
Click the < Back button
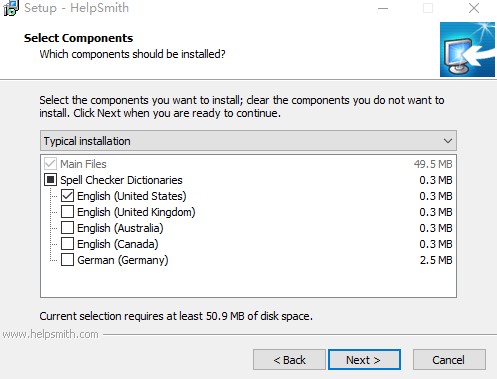click(289, 360)
